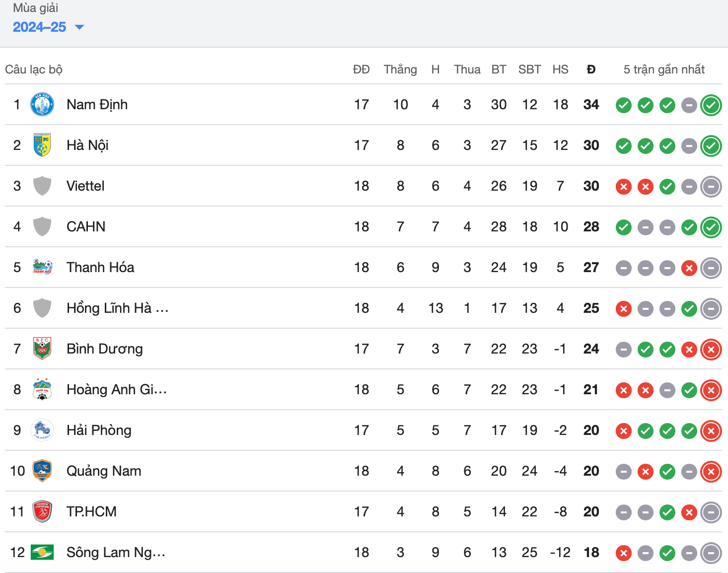Click the Sông Lam Nghệ An logo
The image size is (728, 573).
pyautogui.click(x=42, y=552)
